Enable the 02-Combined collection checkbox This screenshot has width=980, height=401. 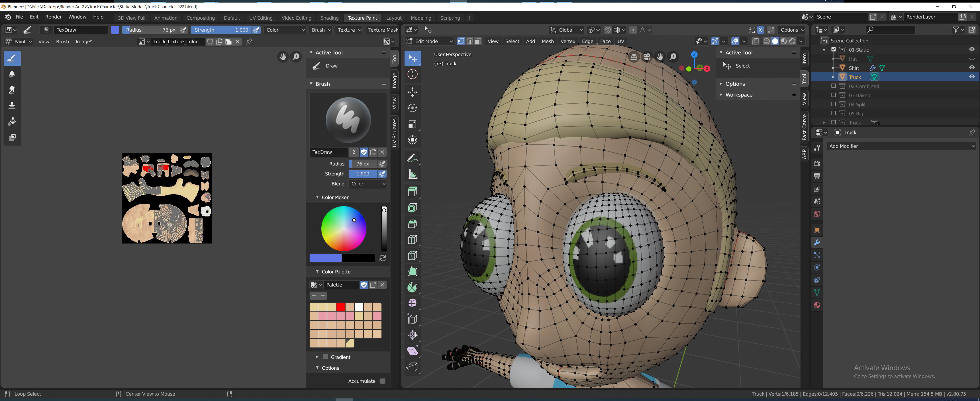(834, 86)
